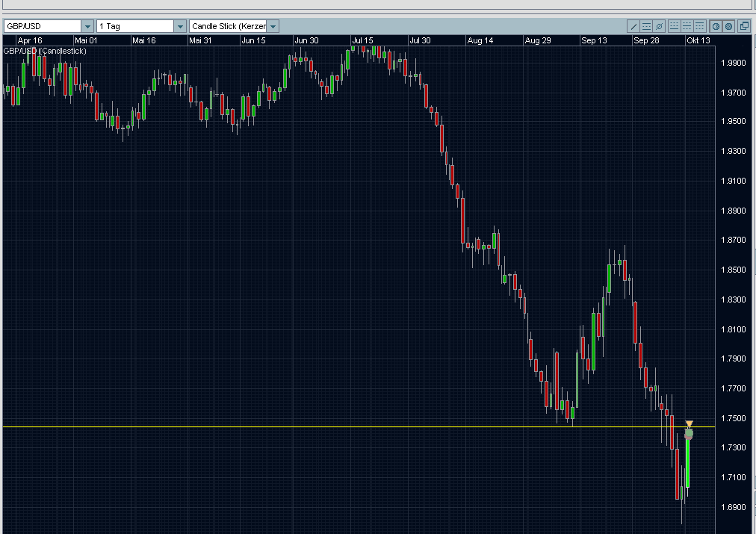Click the orange triangle marker on latest candle

click(x=689, y=423)
